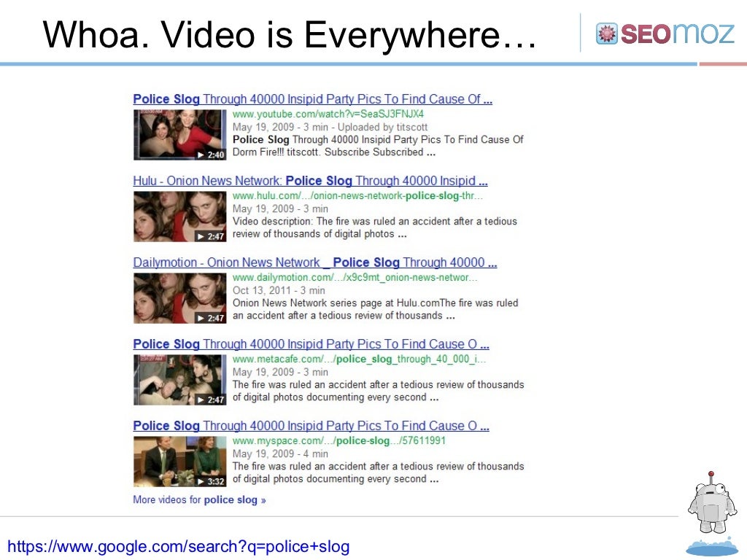747x560 pixels.
Task: Play the MySpace 3:32 video thumbnail
Action: [179, 462]
